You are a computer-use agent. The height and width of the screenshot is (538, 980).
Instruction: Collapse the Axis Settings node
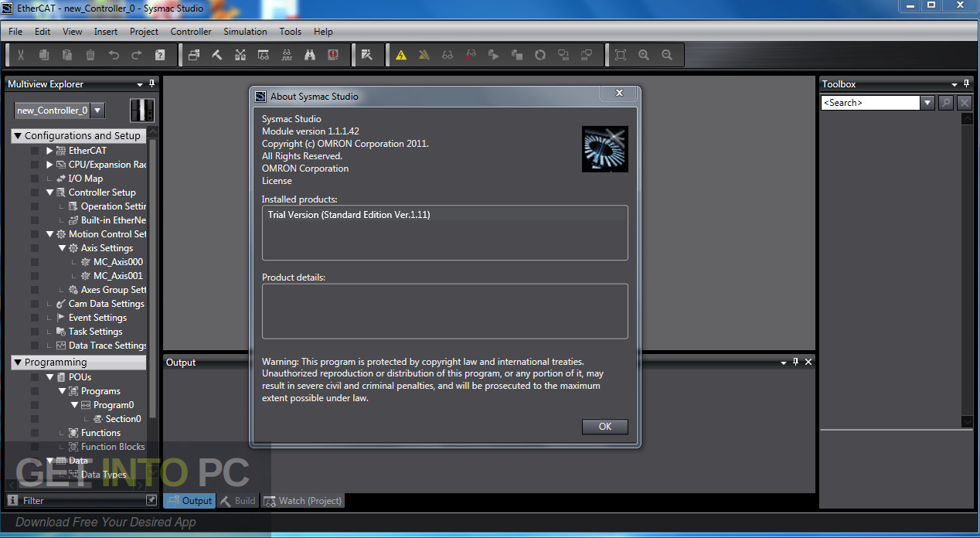tap(62, 248)
